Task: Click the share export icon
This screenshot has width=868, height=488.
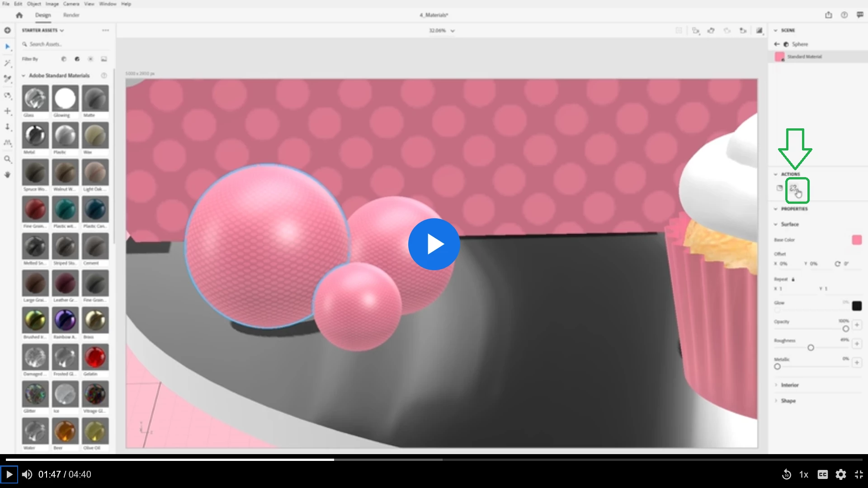Action: [828, 15]
